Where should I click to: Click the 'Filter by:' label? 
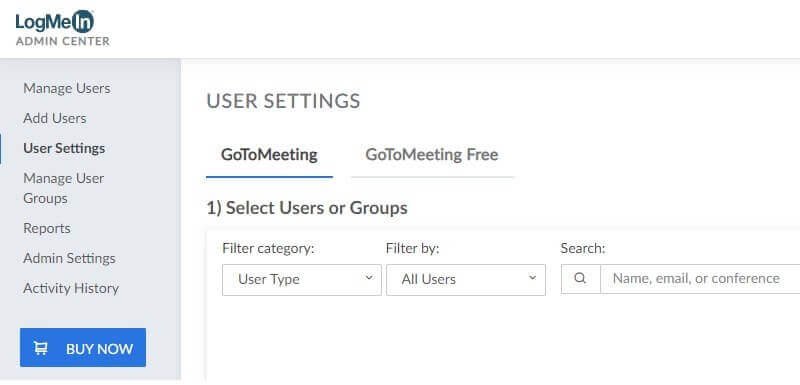point(413,249)
